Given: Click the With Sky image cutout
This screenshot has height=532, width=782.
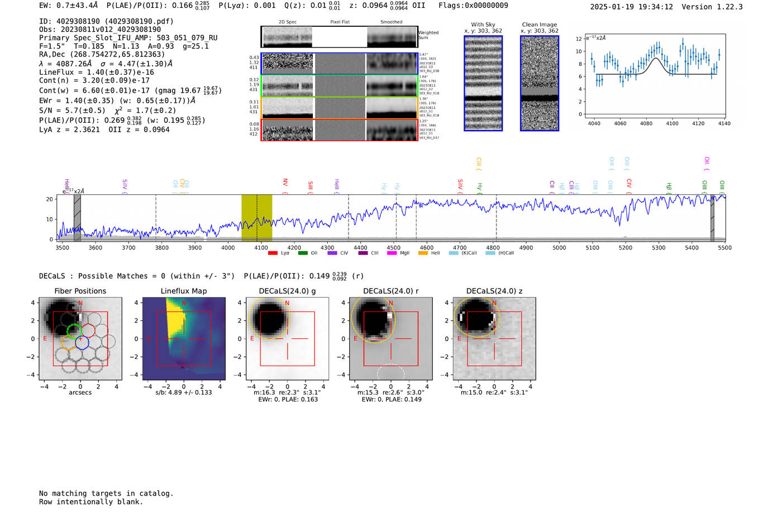Looking at the screenshot, I should [483, 83].
